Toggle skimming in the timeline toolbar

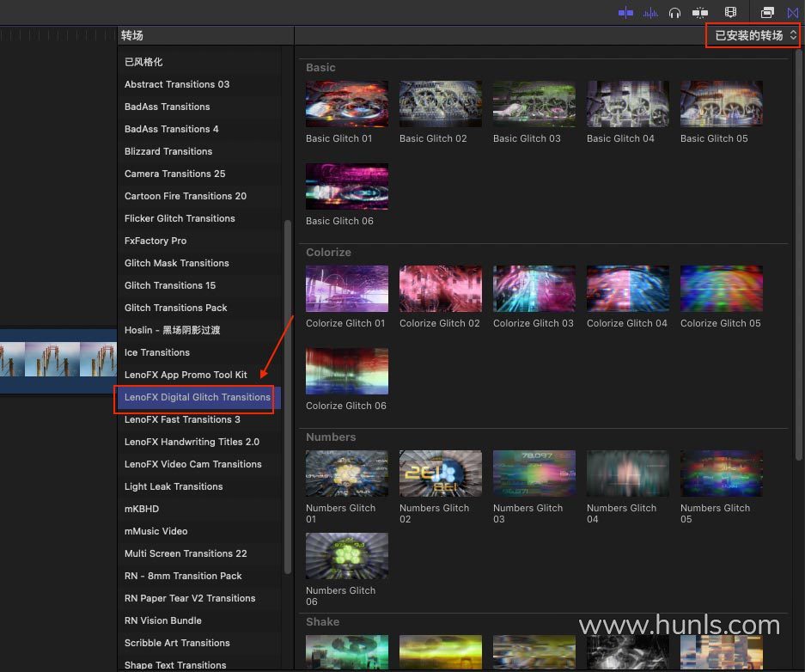click(625, 12)
